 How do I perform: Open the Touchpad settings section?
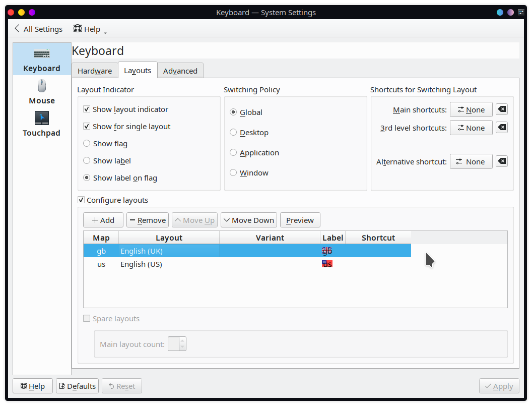pyautogui.click(x=41, y=125)
